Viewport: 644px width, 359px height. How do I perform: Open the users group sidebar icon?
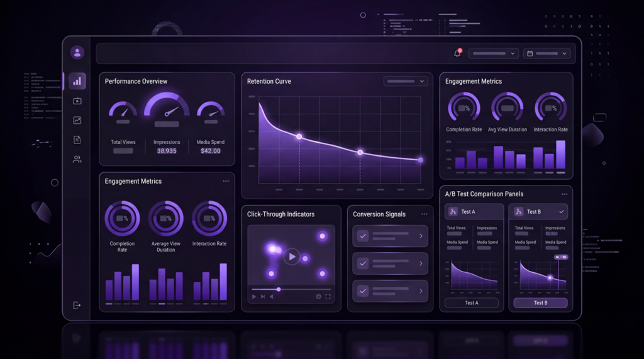click(x=77, y=159)
